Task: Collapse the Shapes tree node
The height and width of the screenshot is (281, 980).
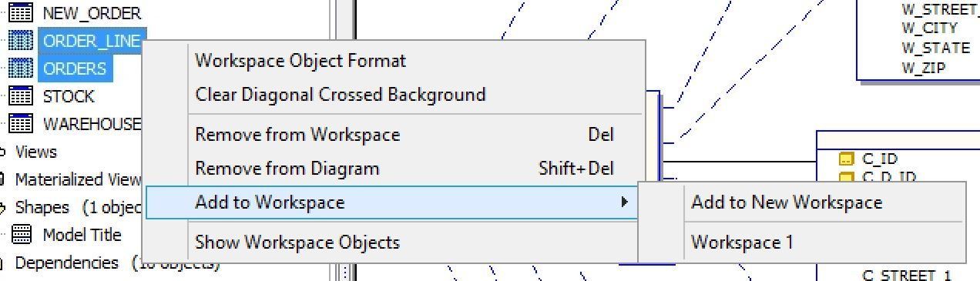Action: coord(2,207)
